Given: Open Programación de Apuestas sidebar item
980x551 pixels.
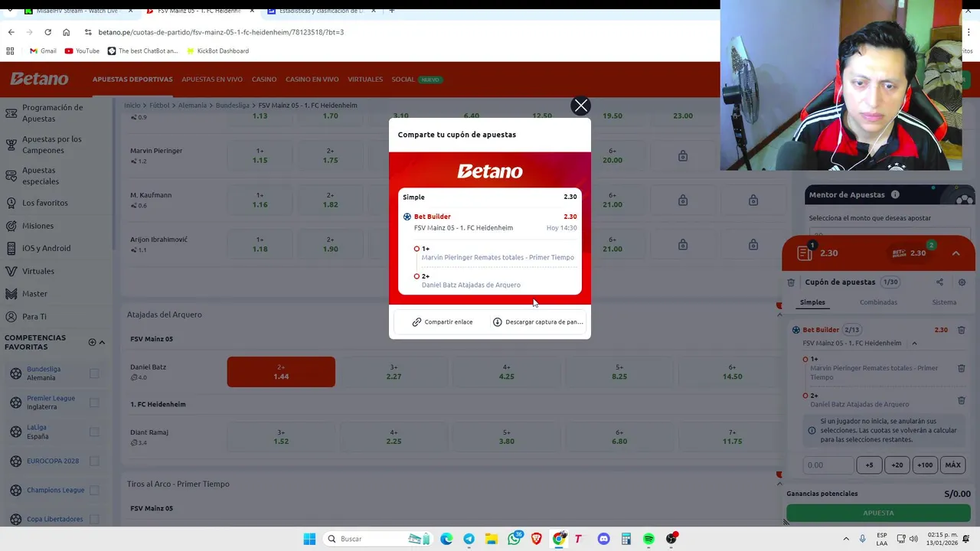Looking at the screenshot, I should tap(52, 113).
